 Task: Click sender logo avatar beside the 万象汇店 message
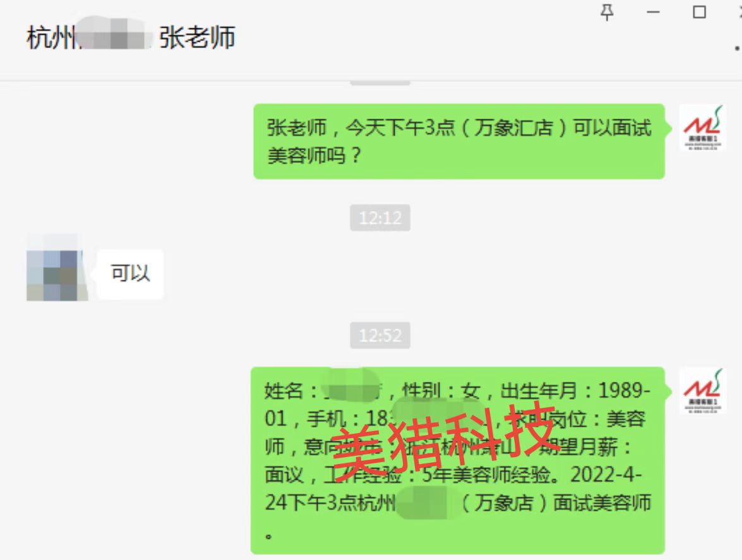[x=703, y=128]
